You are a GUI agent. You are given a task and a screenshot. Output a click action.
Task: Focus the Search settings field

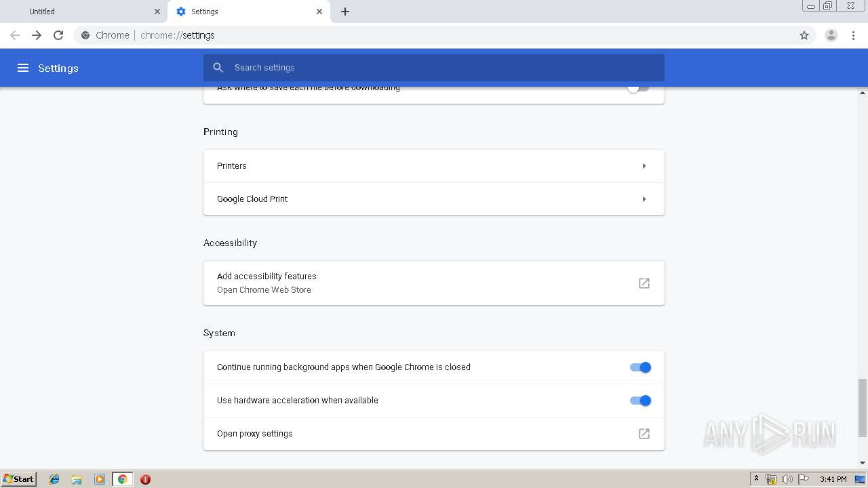coord(434,68)
